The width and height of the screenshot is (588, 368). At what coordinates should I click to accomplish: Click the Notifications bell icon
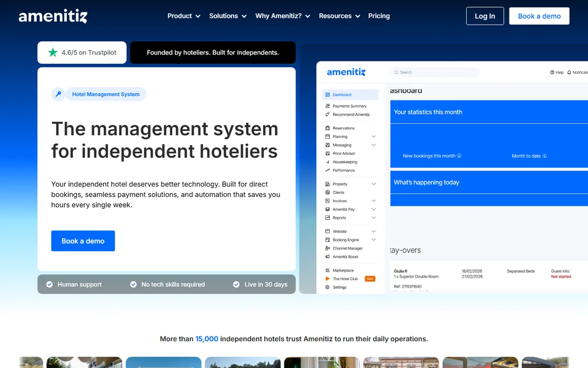coord(569,72)
